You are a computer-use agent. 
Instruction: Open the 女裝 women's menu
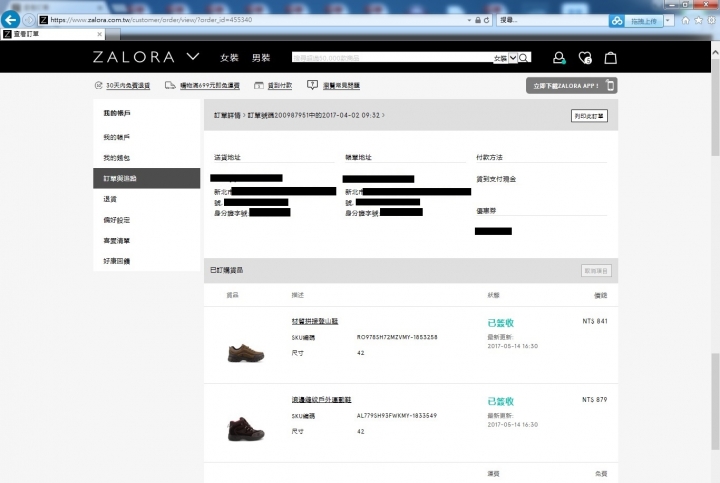coord(229,58)
